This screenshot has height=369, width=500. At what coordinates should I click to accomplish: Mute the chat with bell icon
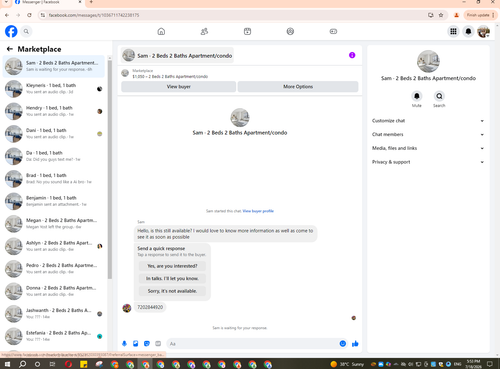point(417,96)
